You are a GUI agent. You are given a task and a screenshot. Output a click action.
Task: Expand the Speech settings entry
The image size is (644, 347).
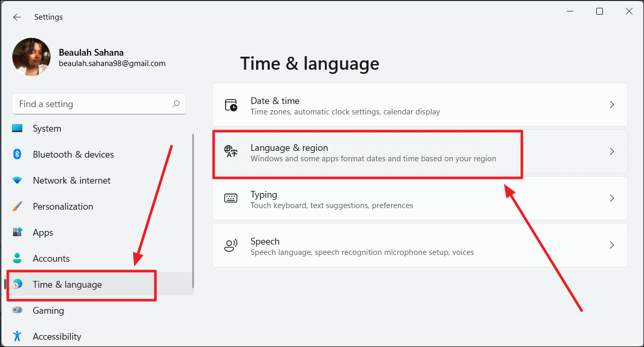point(612,245)
